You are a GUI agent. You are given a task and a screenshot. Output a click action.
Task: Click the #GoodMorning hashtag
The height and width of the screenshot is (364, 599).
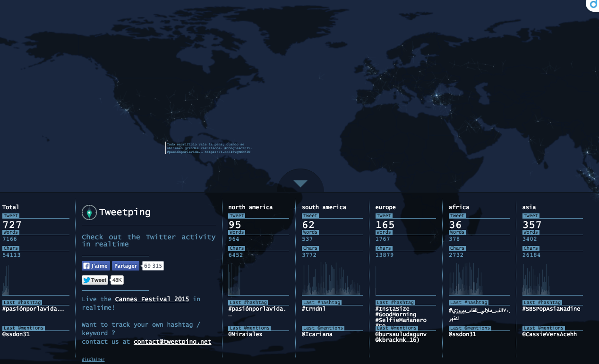tap(396, 314)
